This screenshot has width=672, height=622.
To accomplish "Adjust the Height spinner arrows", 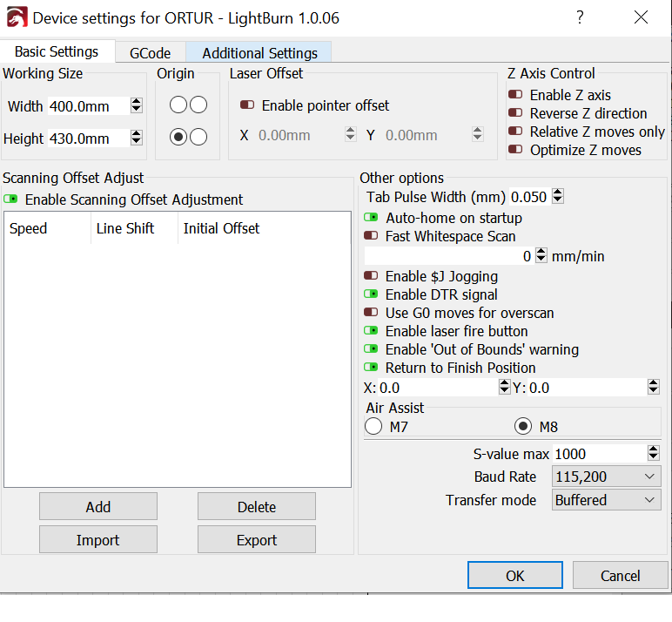I will click(x=137, y=138).
